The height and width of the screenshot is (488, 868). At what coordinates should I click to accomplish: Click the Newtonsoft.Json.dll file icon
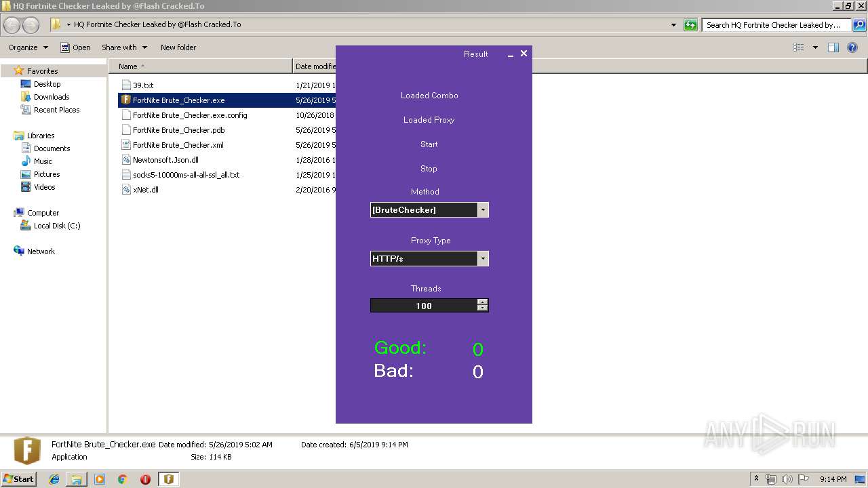coord(125,160)
